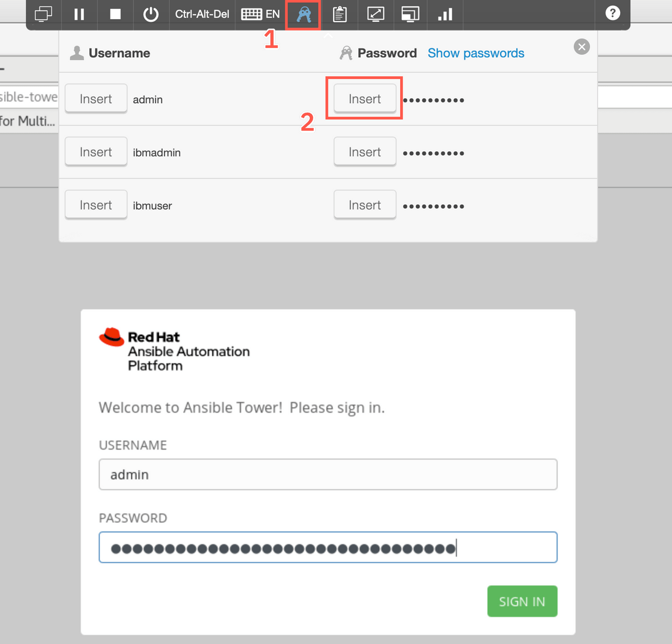Click the USERNAME input field

pos(328,474)
